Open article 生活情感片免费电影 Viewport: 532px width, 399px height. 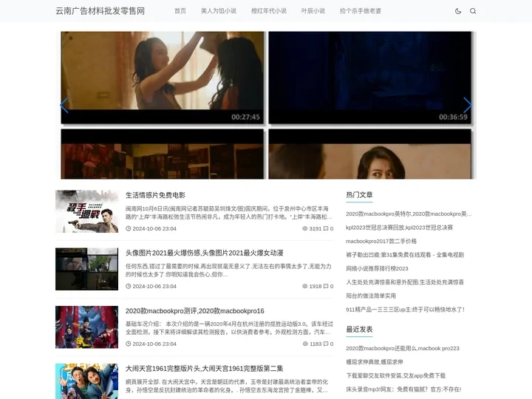point(155,195)
